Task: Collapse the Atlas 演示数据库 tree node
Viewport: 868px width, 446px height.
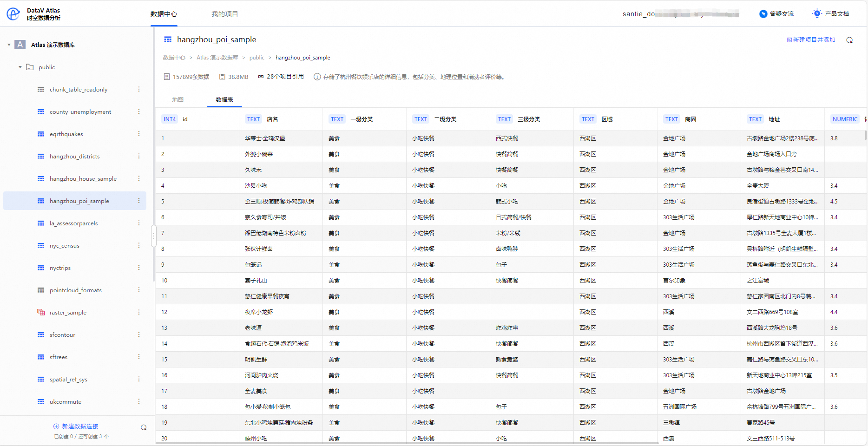Action: [x=9, y=45]
